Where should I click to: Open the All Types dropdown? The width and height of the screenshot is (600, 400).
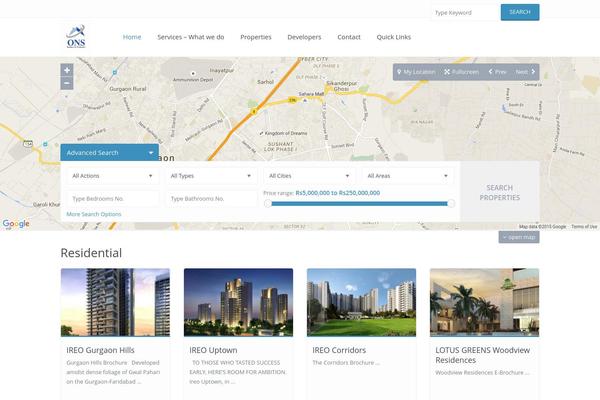coord(211,176)
